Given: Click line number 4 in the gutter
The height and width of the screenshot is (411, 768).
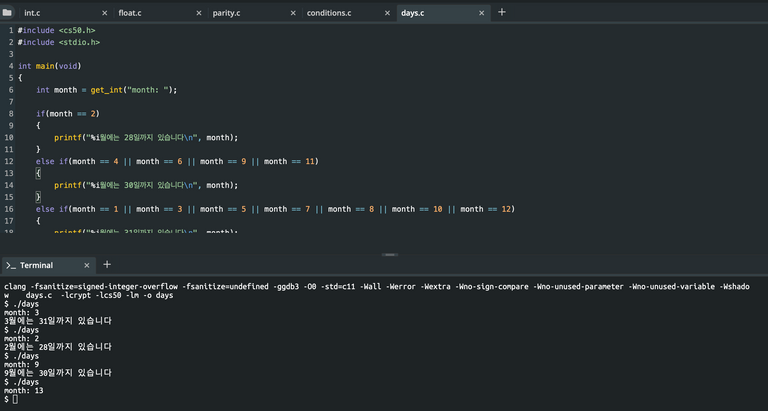Looking at the screenshot, I should point(11,66).
